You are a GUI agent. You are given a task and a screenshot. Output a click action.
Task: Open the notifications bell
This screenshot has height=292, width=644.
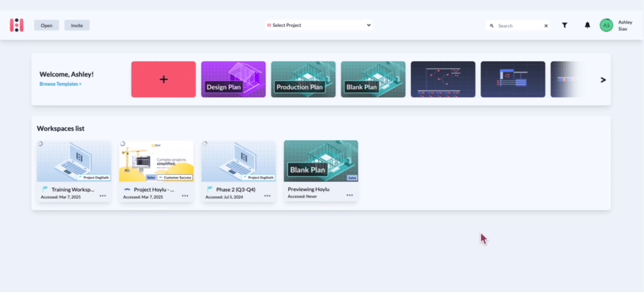click(587, 26)
